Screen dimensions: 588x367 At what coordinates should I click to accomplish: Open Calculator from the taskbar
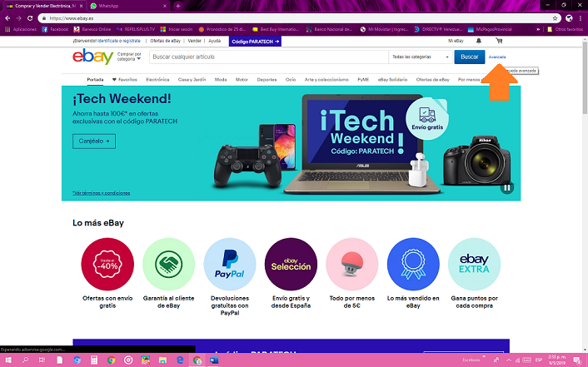coord(94,360)
